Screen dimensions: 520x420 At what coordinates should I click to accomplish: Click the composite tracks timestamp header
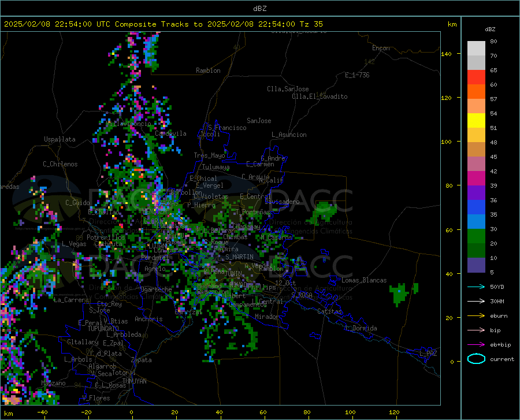click(x=163, y=24)
